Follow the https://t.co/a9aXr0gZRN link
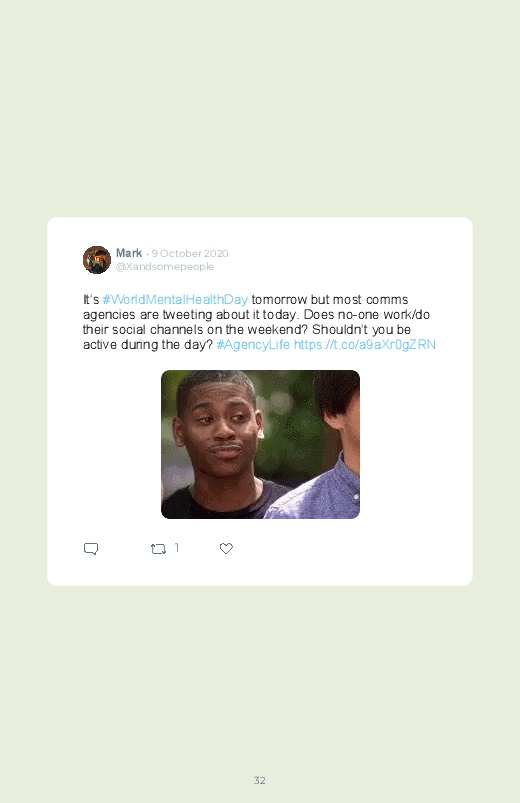Viewport: 520px width, 803px height. (365, 344)
